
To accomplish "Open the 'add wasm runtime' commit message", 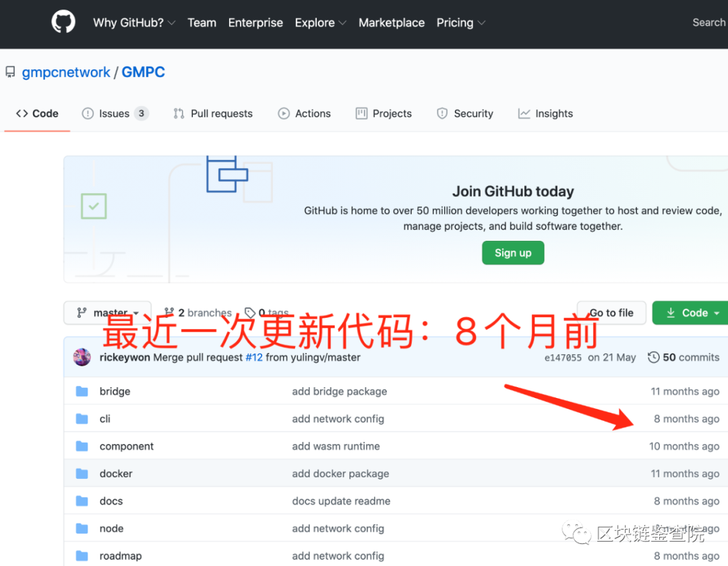I will click(336, 446).
